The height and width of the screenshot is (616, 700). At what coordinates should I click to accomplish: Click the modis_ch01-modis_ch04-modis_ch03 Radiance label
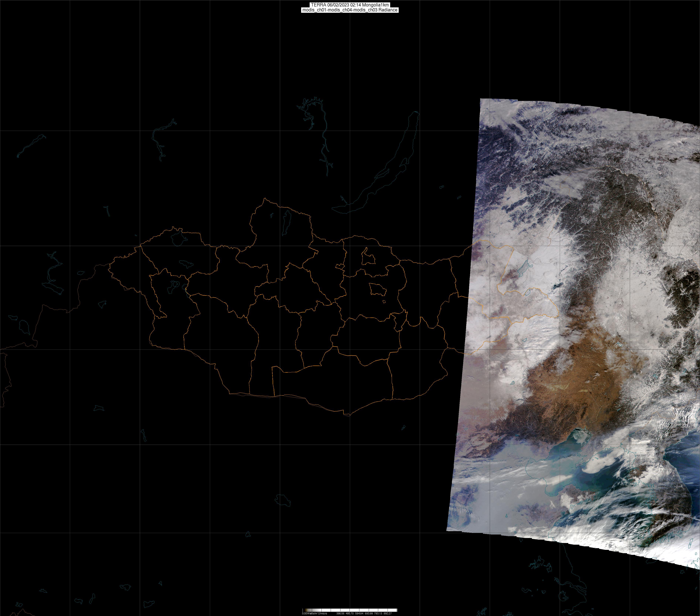(x=350, y=10)
